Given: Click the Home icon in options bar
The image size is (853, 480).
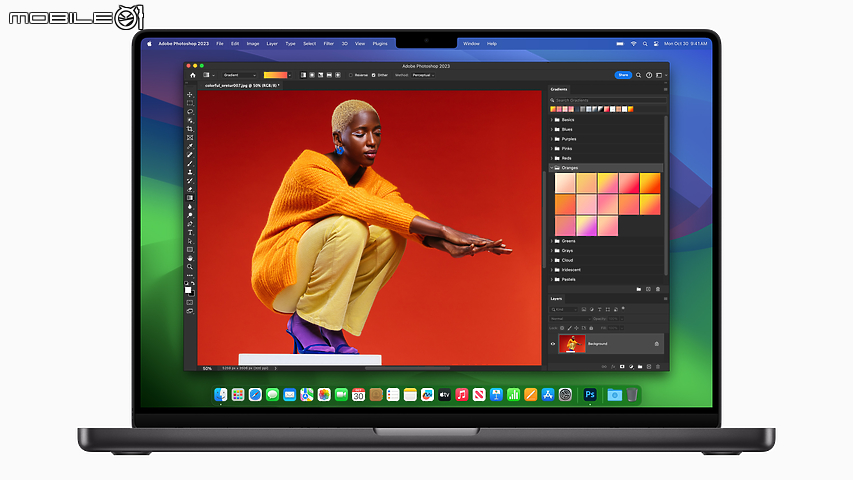Looking at the screenshot, I should (193, 75).
